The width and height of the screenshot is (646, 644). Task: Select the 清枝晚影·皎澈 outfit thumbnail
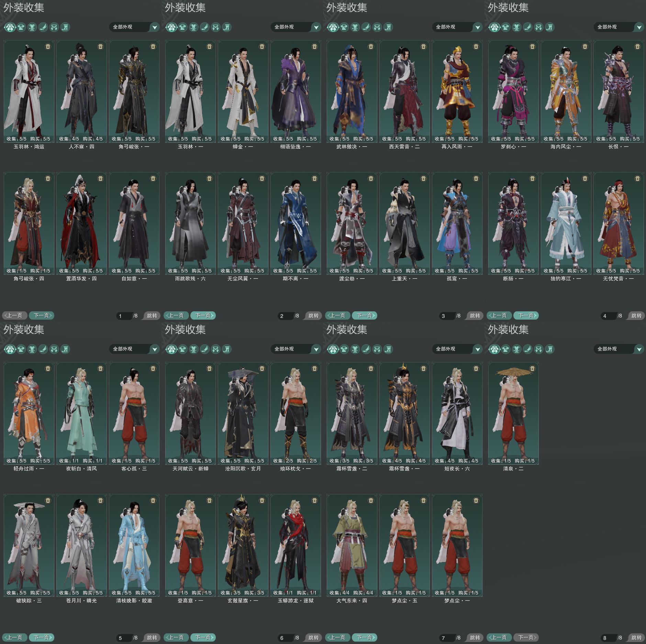click(x=134, y=545)
